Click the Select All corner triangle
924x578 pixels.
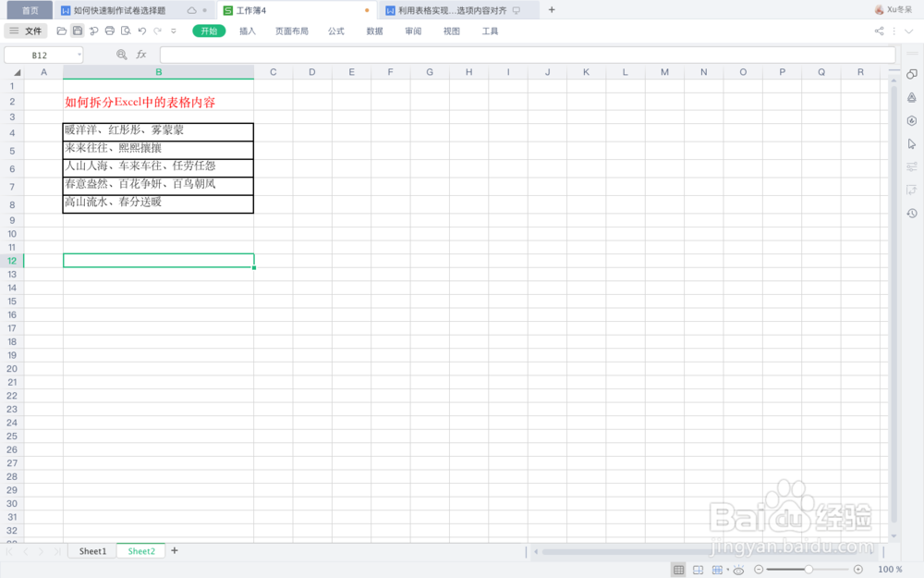(17, 72)
